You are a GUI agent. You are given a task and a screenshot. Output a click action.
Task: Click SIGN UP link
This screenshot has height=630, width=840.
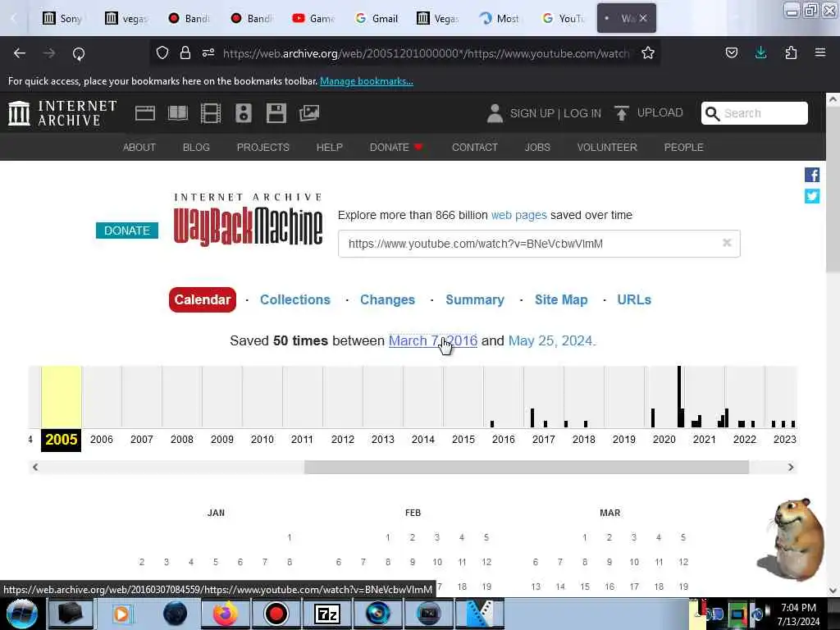tap(532, 113)
